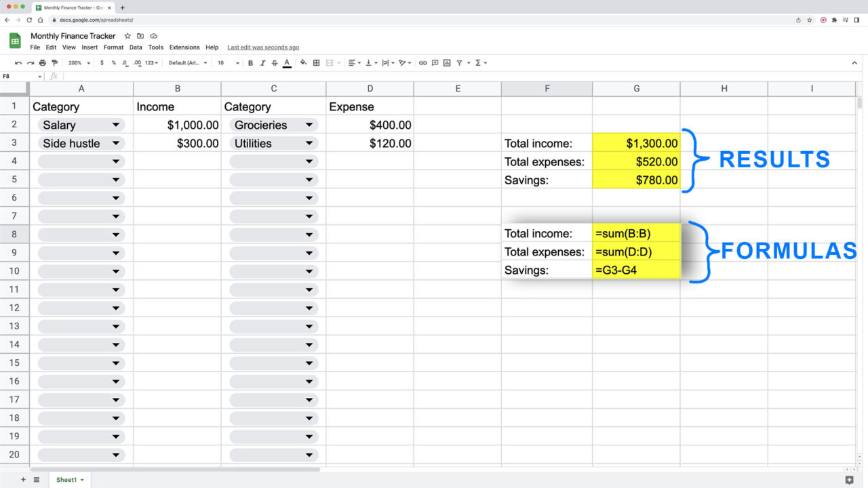The width and height of the screenshot is (868, 488).
Task: Insert a chart
Action: tap(447, 62)
